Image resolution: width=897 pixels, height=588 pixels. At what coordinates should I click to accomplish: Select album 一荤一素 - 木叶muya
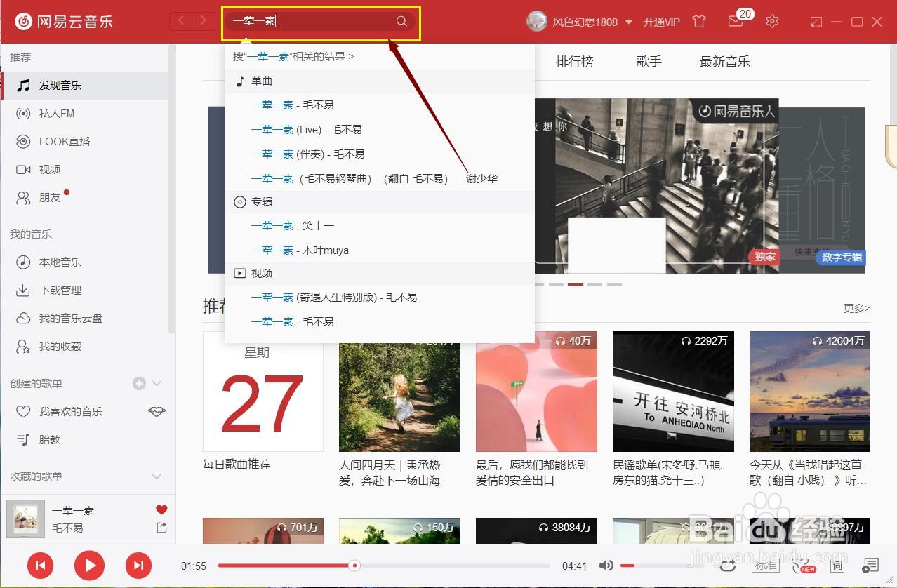click(379, 250)
